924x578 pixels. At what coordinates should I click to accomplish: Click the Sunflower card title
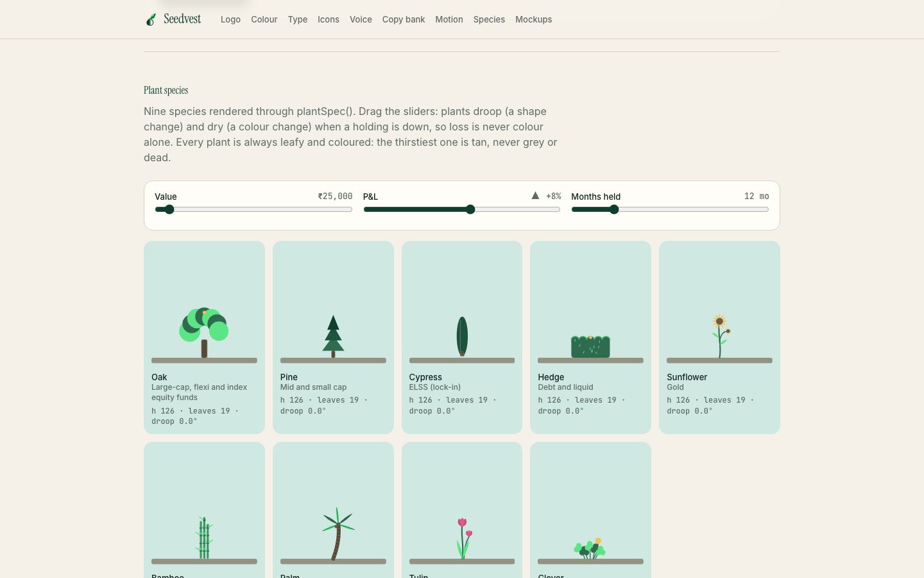click(687, 377)
